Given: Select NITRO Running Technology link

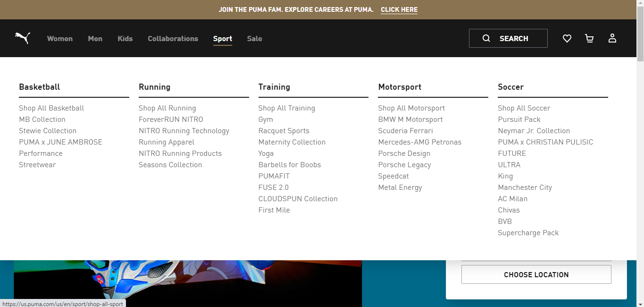Looking at the screenshot, I should click(x=184, y=131).
